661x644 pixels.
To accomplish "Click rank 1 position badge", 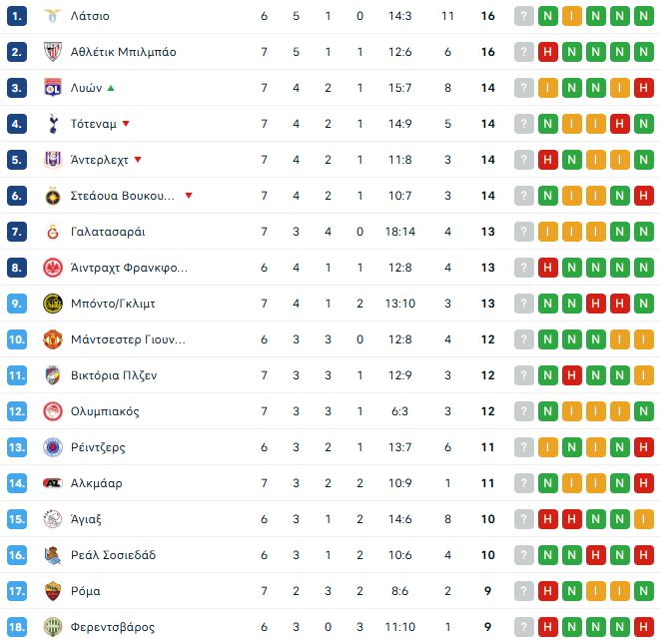I will [17, 16].
